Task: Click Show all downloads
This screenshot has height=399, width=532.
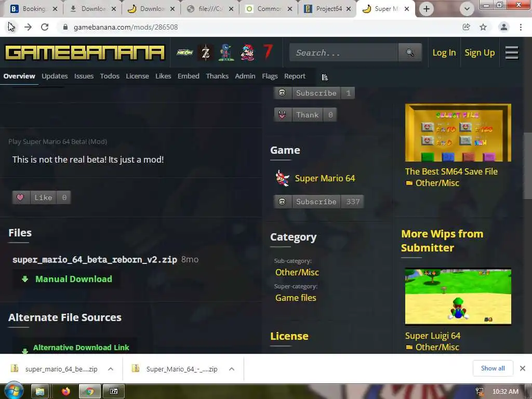Action: pos(493,368)
